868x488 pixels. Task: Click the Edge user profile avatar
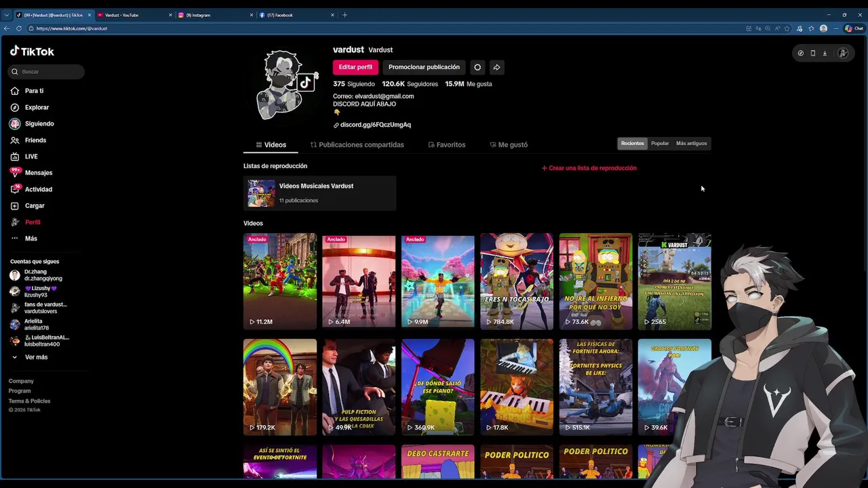[x=823, y=28]
